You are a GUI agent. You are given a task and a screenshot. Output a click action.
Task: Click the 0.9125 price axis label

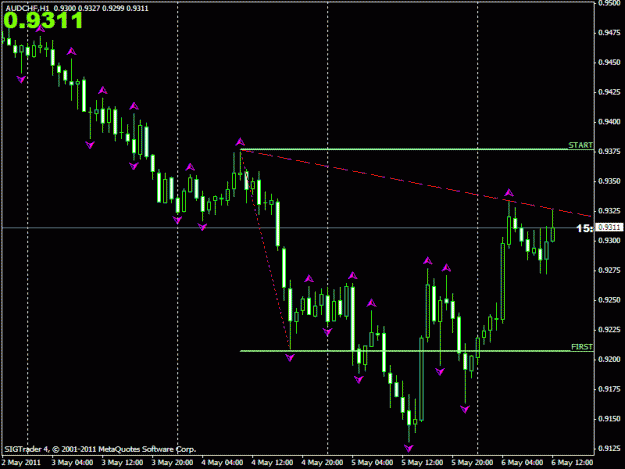610,448
